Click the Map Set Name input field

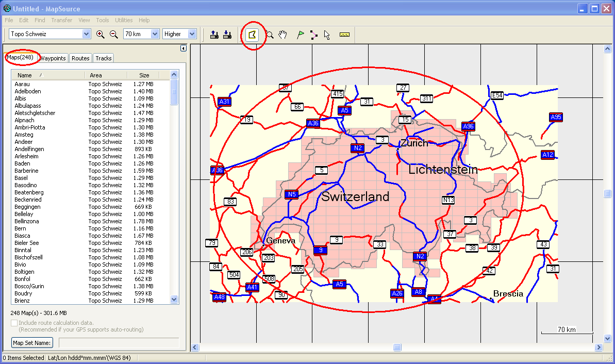click(119, 343)
